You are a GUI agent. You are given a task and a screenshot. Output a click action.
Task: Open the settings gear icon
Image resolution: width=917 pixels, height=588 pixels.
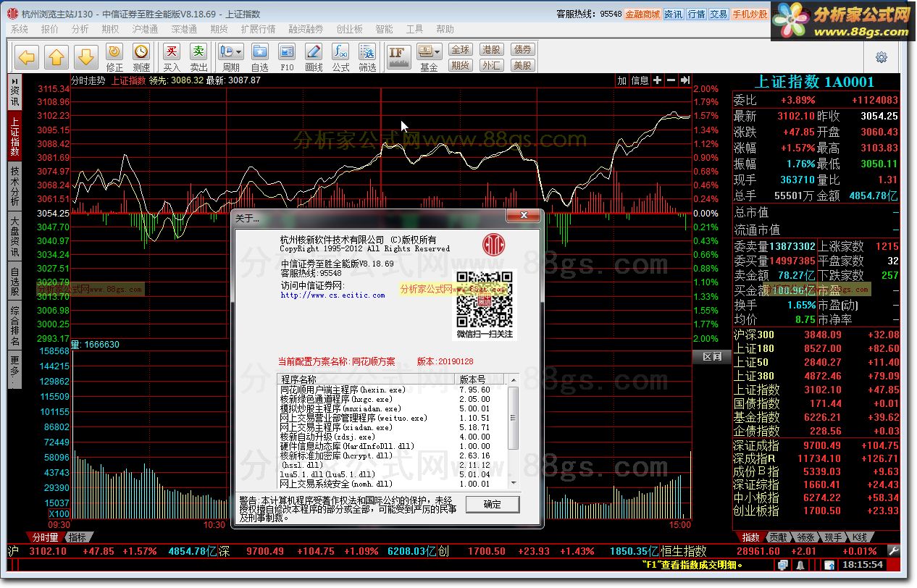pyautogui.click(x=882, y=57)
